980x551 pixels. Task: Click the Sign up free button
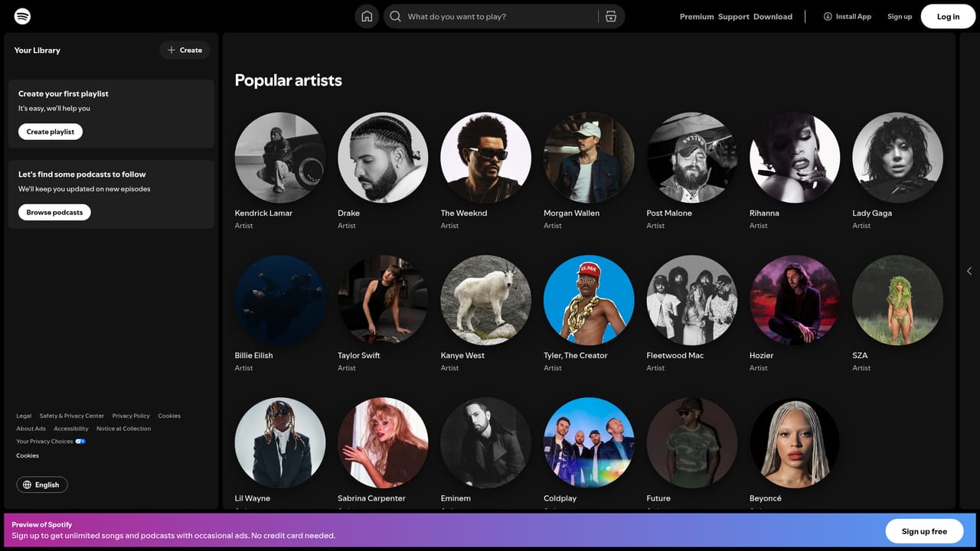[924, 531]
